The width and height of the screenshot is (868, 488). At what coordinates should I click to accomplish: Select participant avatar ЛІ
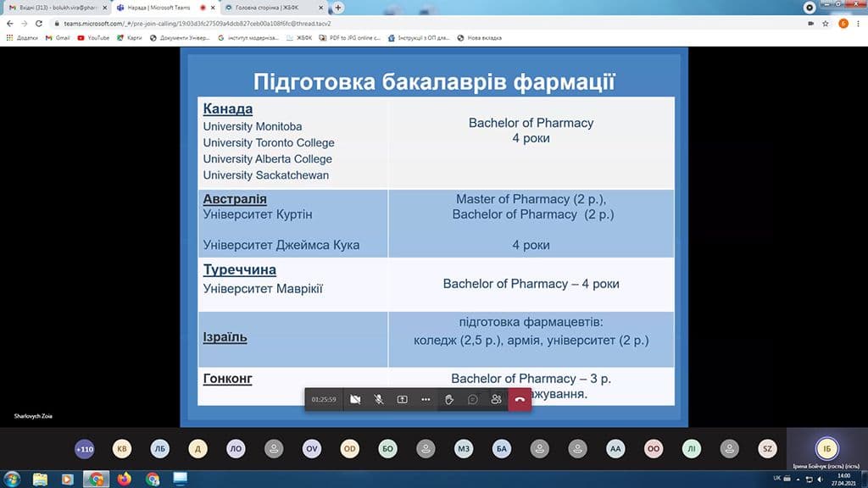(x=692, y=449)
